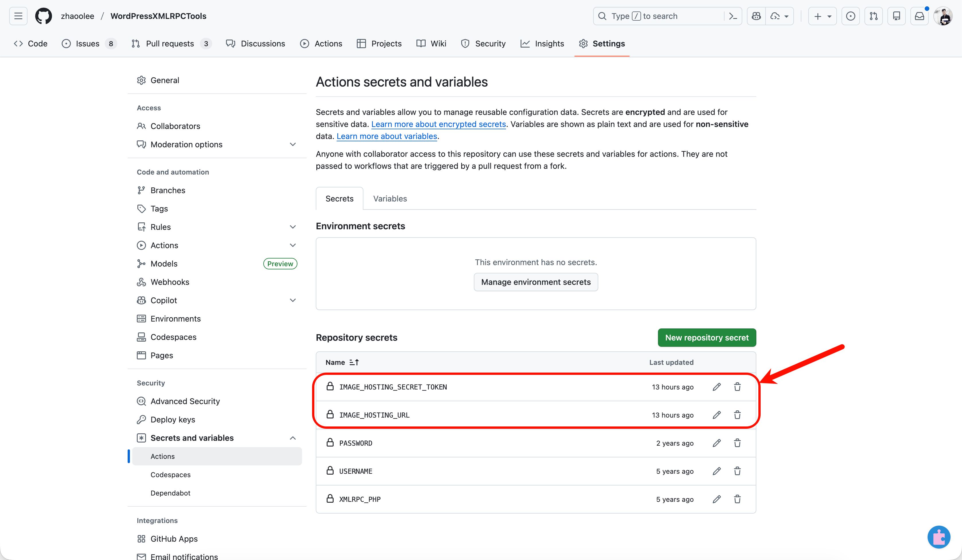This screenshot has width=962, height=560.
Task: Open the command palette icon
Action: pos(733,16)
